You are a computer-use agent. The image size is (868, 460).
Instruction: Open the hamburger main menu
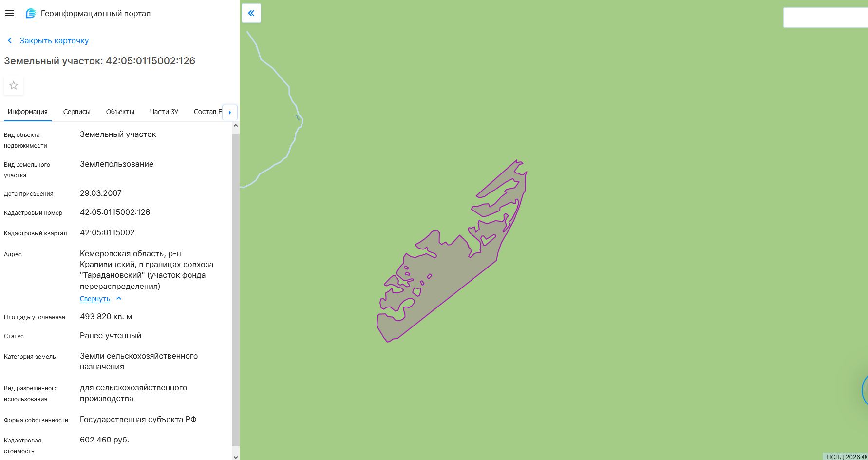click(10, 13)
